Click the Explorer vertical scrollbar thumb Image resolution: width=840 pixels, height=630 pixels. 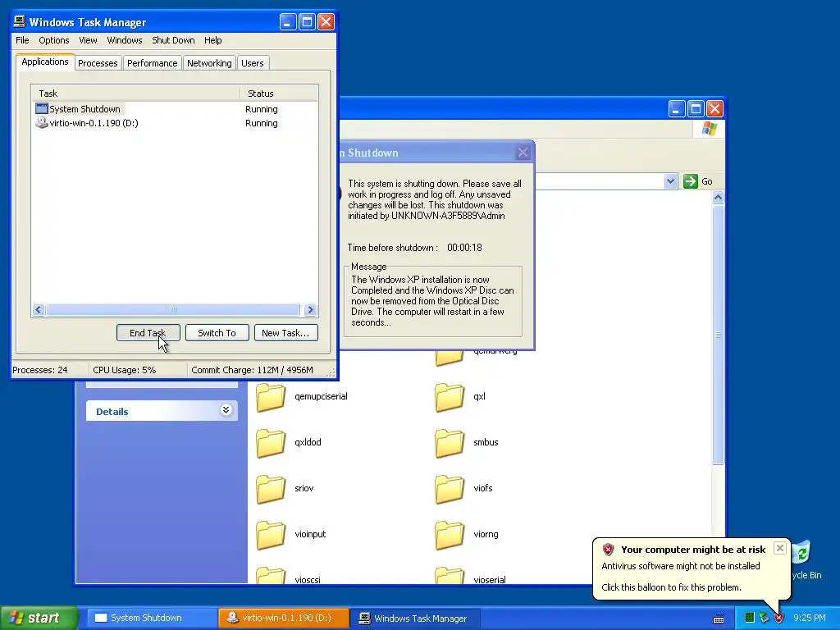point(718,335)
